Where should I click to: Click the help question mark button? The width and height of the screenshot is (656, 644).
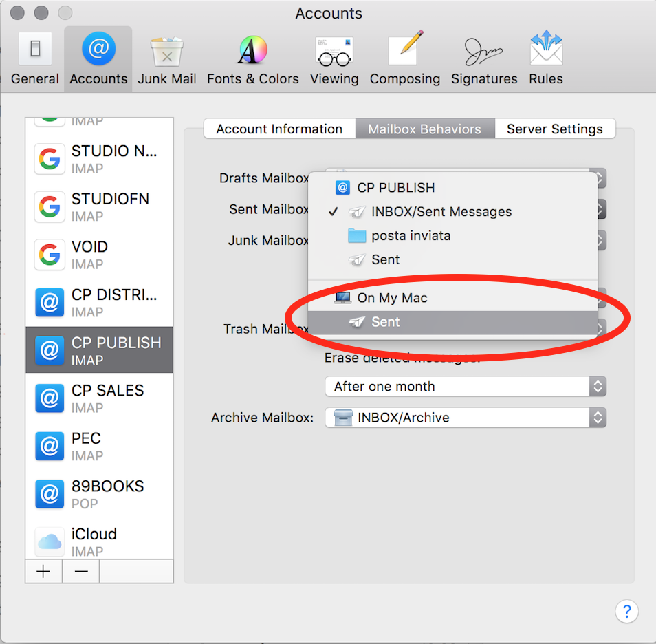(626, 612)
